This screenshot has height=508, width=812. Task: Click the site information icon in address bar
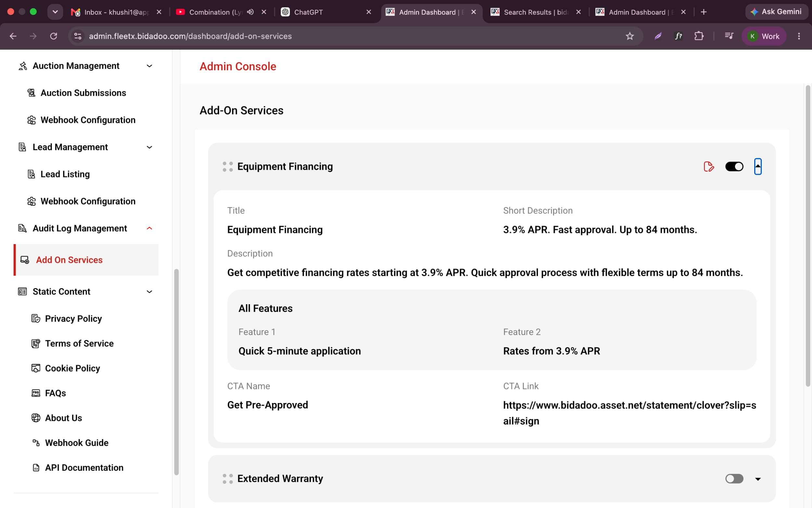(78, 36)
